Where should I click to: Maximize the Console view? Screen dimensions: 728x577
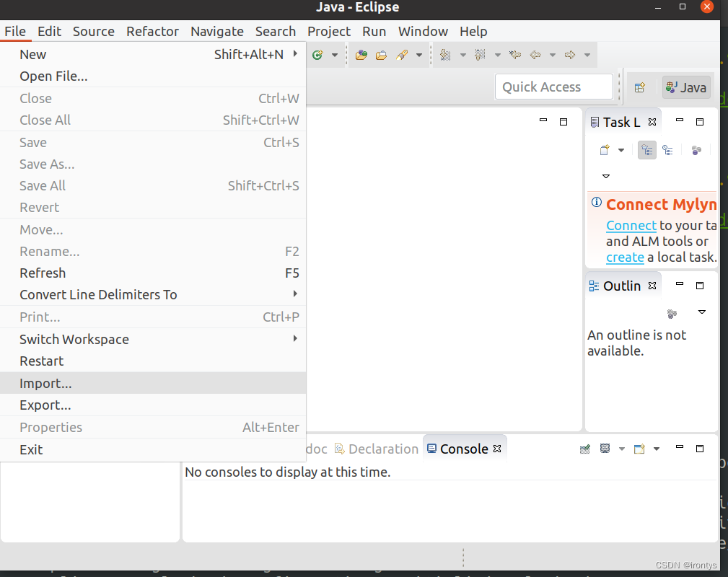(700, 449)
